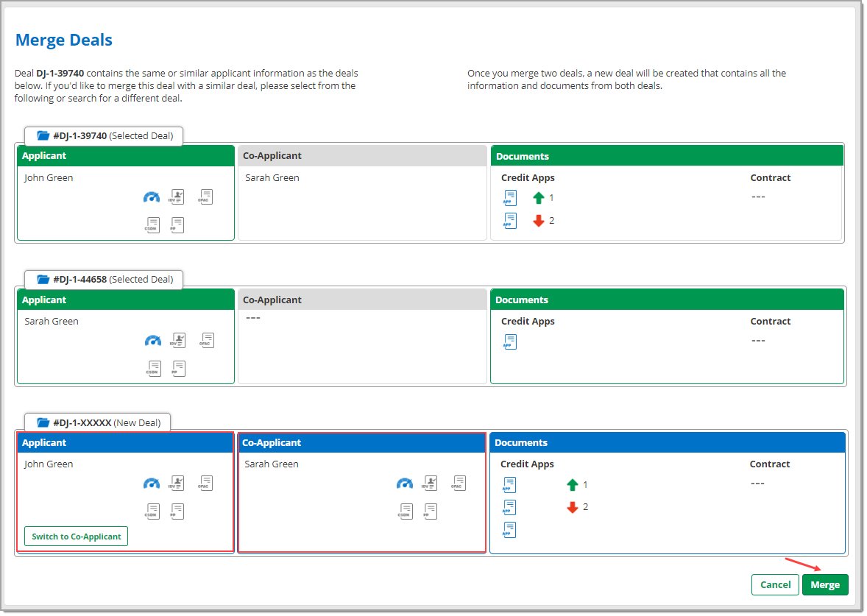Click the Documents header of deal DJ-1-39740
867x616 pixels.
(667, 156)
